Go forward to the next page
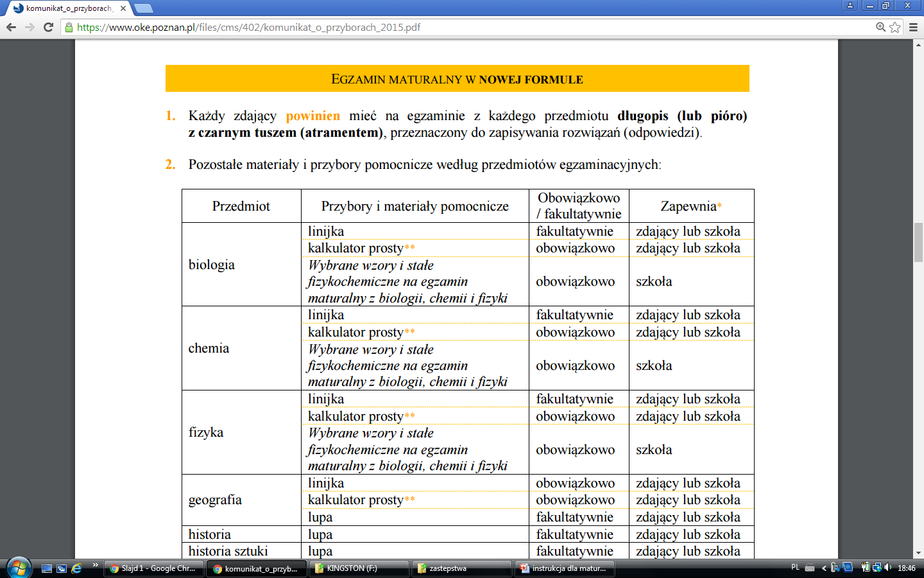 pyautogui.click(x=30, y=27)
